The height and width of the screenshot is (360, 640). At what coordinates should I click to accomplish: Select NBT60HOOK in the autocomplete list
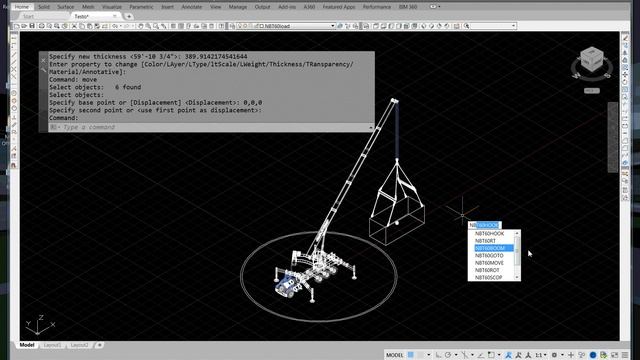tap(489, 233)
